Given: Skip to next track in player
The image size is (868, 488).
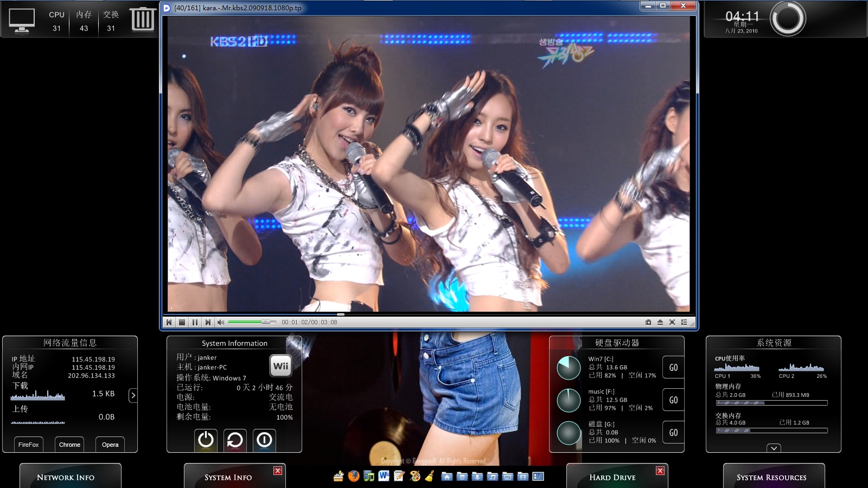Looking at the screenshot, I should point(208,322).
